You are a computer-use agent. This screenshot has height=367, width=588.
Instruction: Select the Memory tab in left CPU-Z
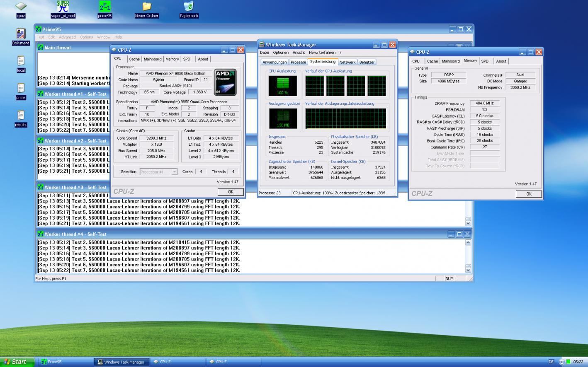coord(172,59)
